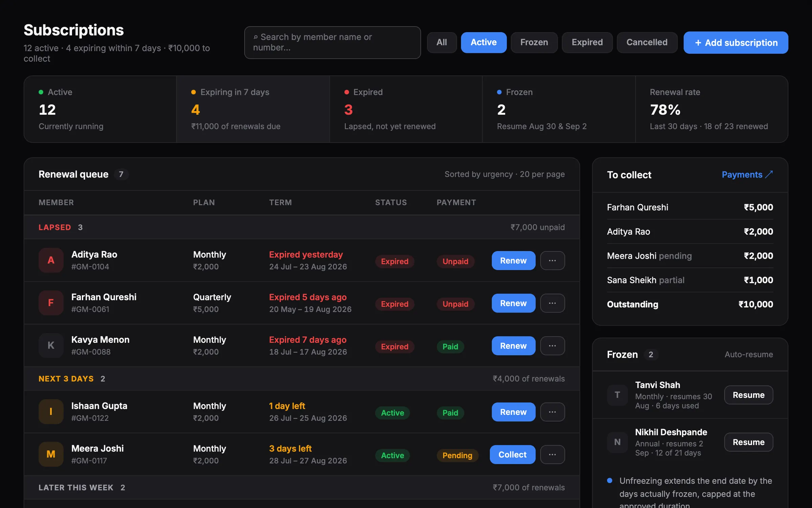
Task: Renew Kavya Menon's subscription
Action: [513, 346]
